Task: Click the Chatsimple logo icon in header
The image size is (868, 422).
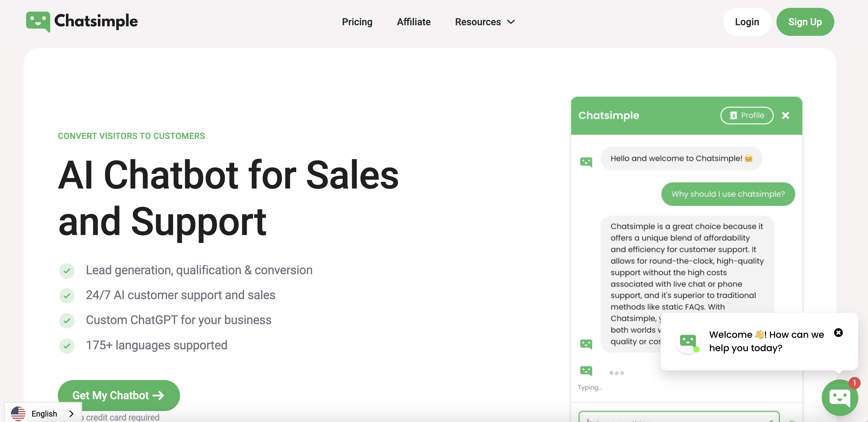Action: click(38, 22)
